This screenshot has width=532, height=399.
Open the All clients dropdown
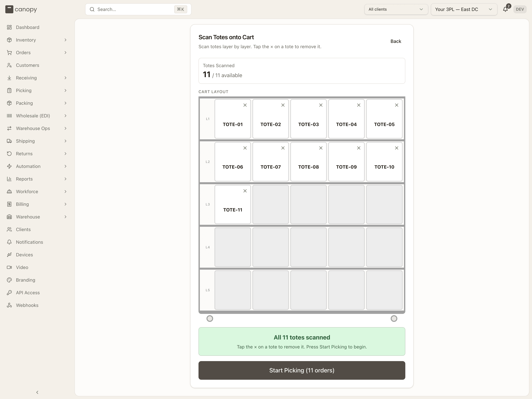[x=396, y=9]
